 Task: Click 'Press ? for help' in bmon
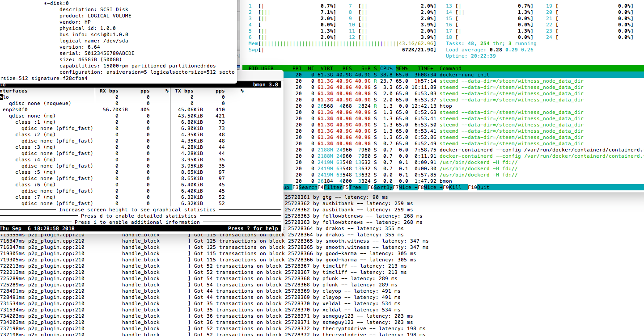[x=253, y=228]
